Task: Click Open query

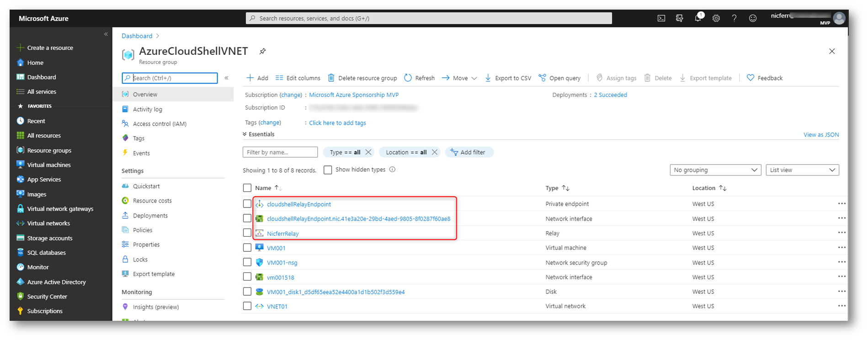Action: tap(559, 78)
